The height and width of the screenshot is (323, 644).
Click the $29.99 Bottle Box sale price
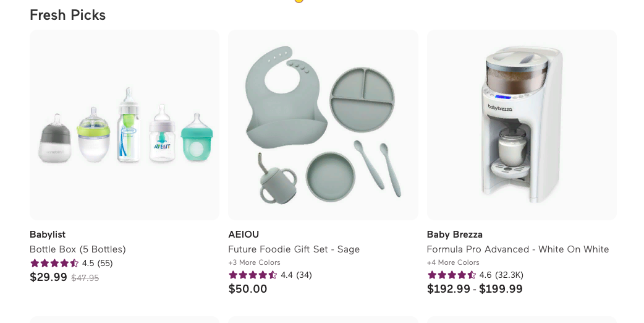coord(48,277)
